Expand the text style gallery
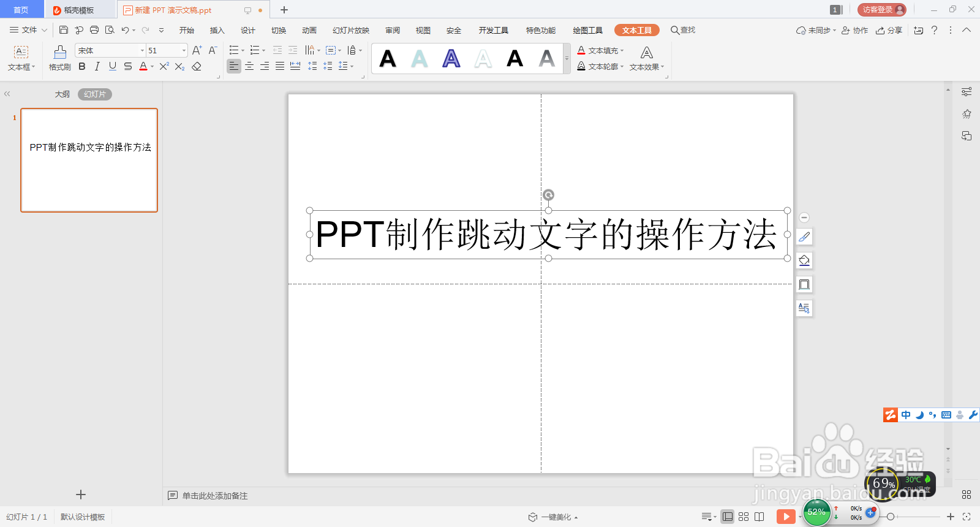This screenshot has height=527, width=980. [567, 59]
